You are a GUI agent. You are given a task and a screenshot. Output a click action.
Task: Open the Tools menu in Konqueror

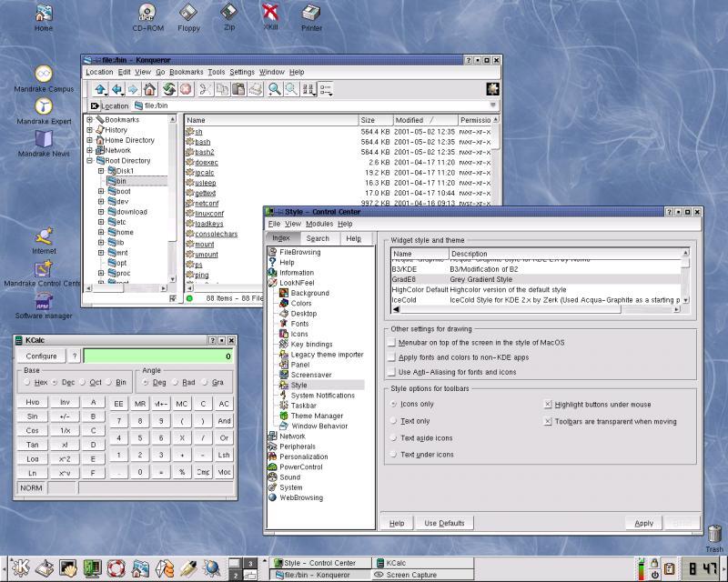click(x=217, y=72)
